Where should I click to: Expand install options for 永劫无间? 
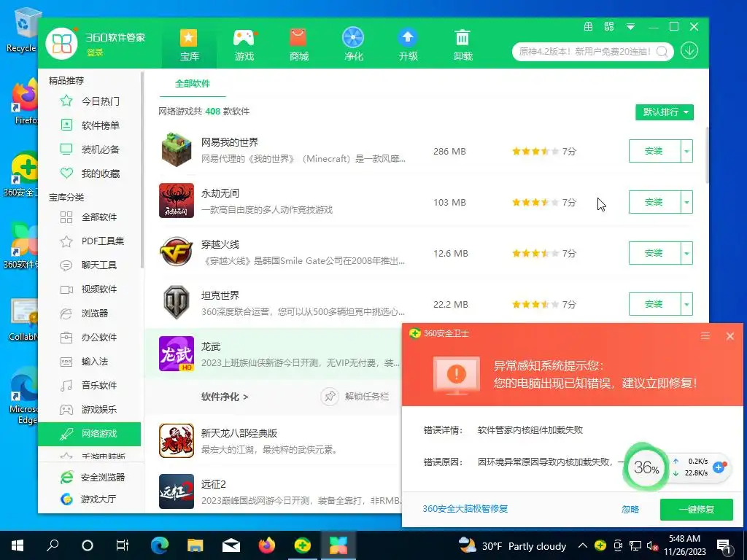click(686, 202)
